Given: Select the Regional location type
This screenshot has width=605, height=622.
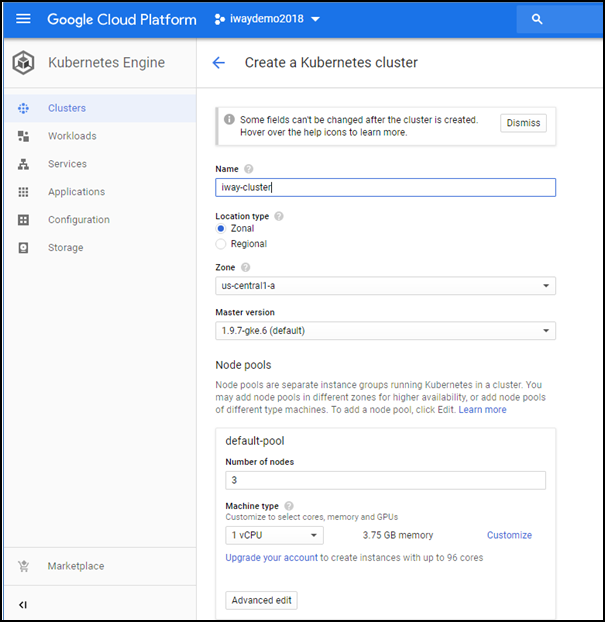Looking at the screenshot, I should (x=221, y=244).
